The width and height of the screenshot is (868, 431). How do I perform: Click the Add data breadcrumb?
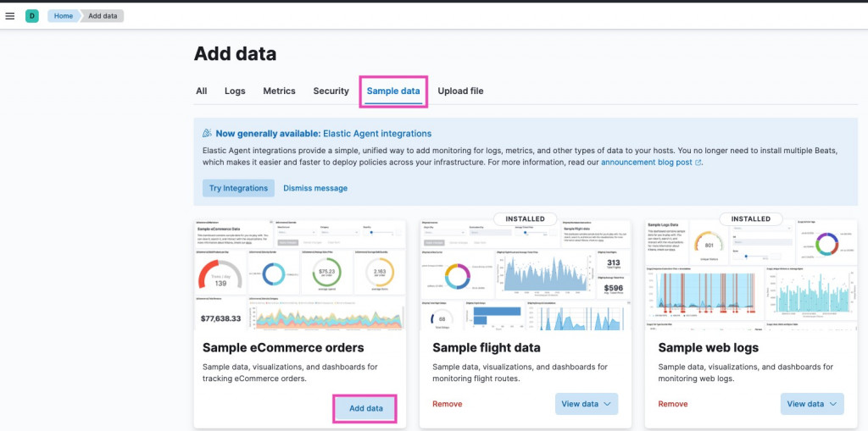[x=103, y=16]
